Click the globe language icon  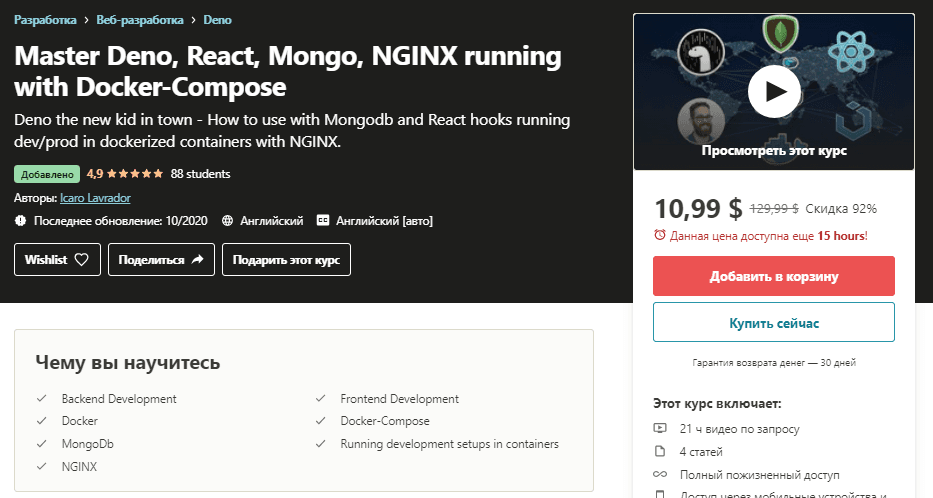(227, 221)
